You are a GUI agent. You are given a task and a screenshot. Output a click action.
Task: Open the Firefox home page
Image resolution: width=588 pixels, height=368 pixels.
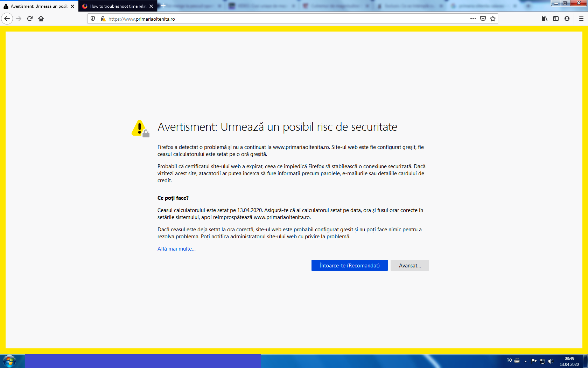pyautogui.click(x=41, y=19)
